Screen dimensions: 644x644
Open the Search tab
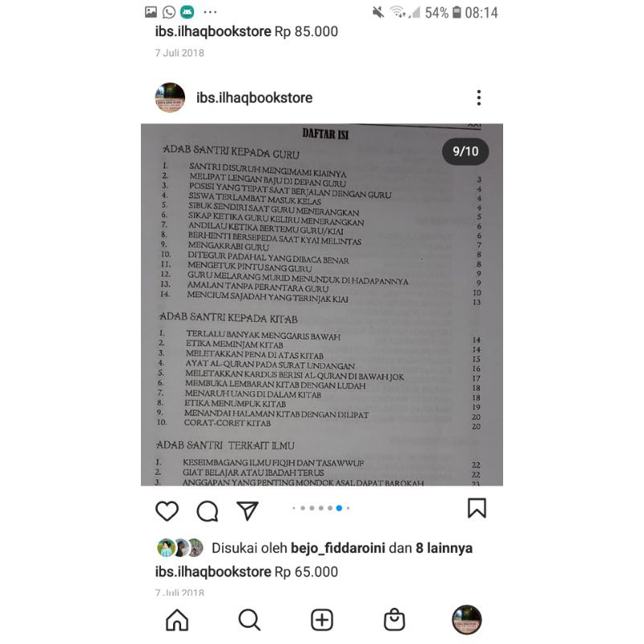pyautogui.click(x=250, y=620)
